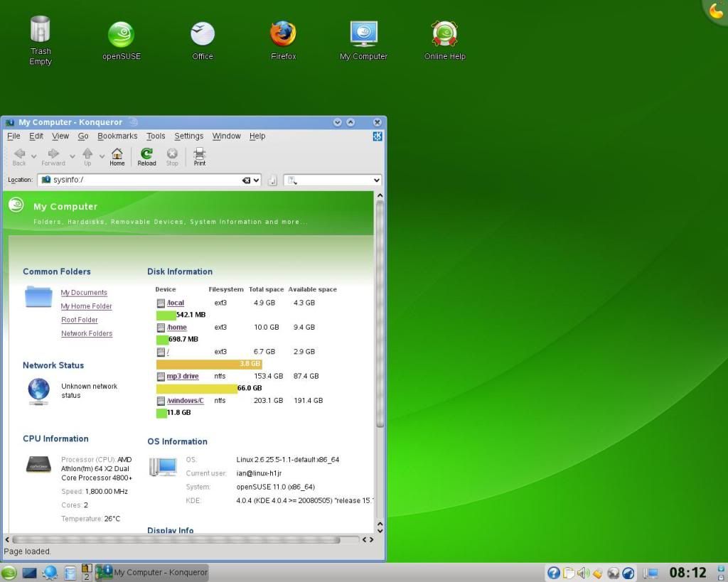728x582 pixels.
Task: Click the 08:12 clock in the panel
Action: [x=687, y=573]
